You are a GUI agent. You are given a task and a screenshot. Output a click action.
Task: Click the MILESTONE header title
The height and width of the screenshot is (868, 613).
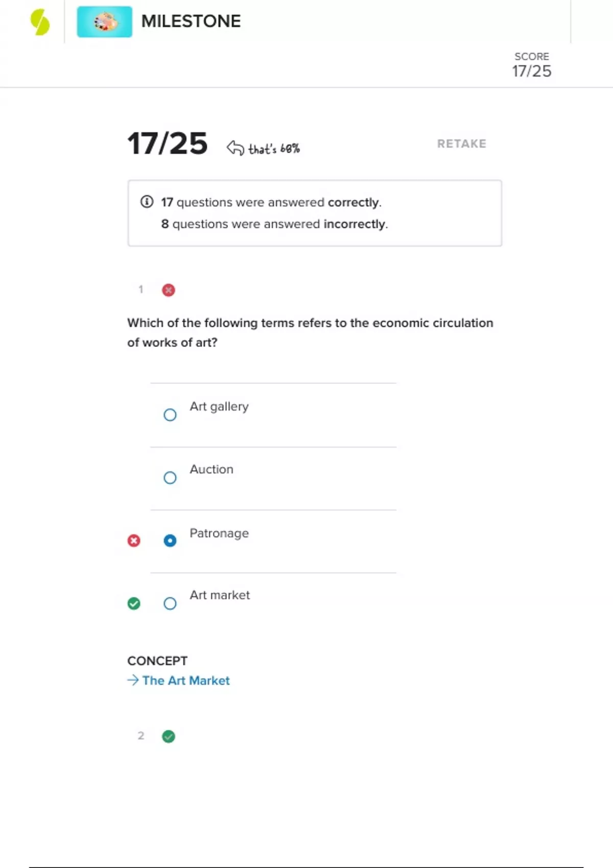tap(191, 21)
